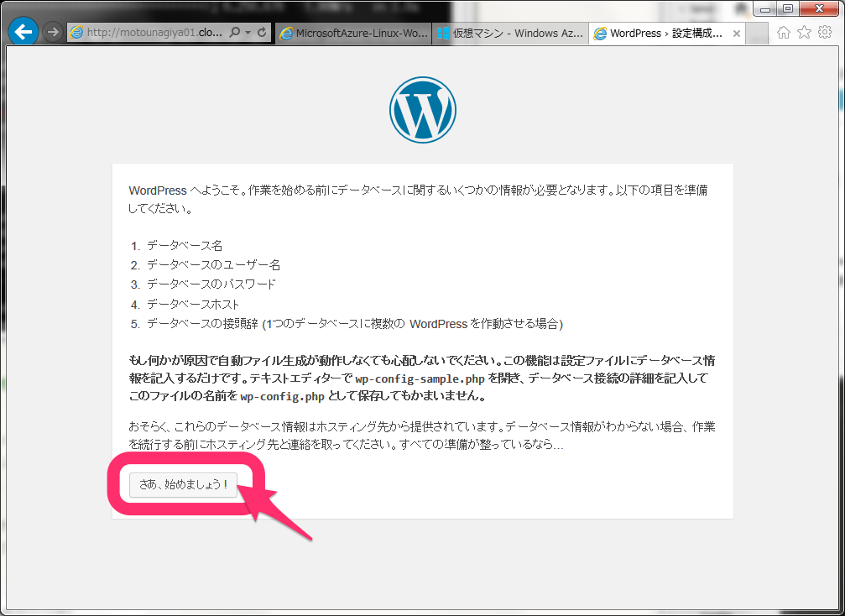Click the IE icon on MicrosoftAzure-Linux tab
Viewport: 845px width, 616px height.
[x=285, y=34]
